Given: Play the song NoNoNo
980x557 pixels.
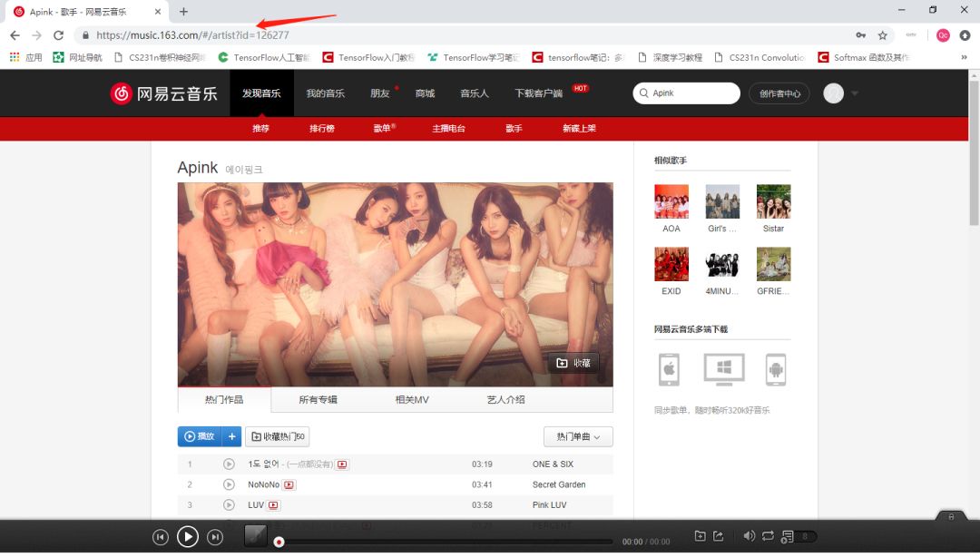Looking at the screenshot, I should point(229,484).
